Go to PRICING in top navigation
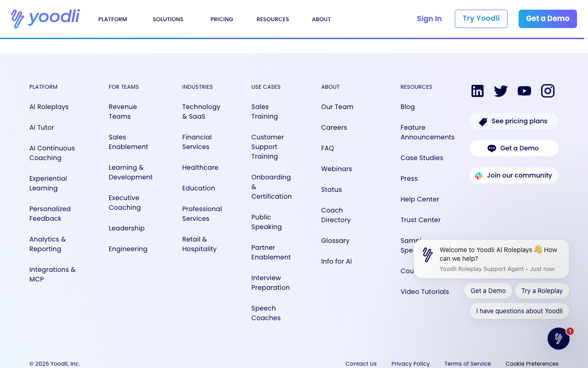 click(222, 19)
